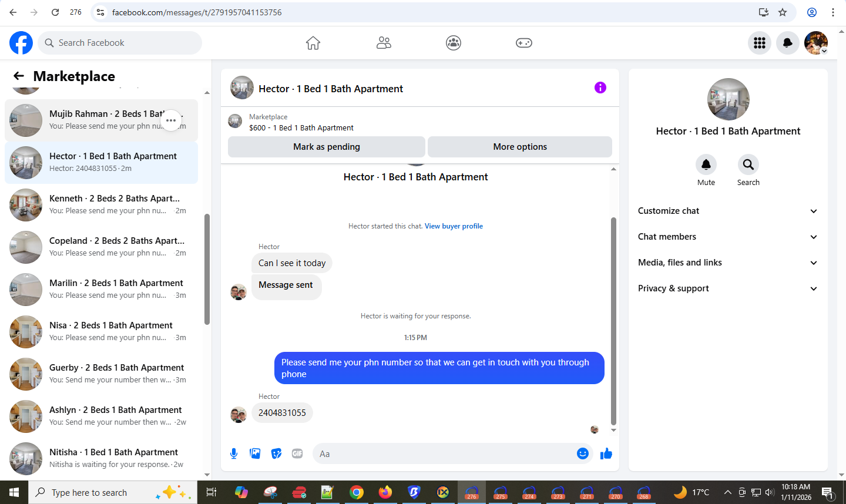This screenshot has height=504, width=846.
Task: Choose a GIF icon
Action: coord(297,453)
